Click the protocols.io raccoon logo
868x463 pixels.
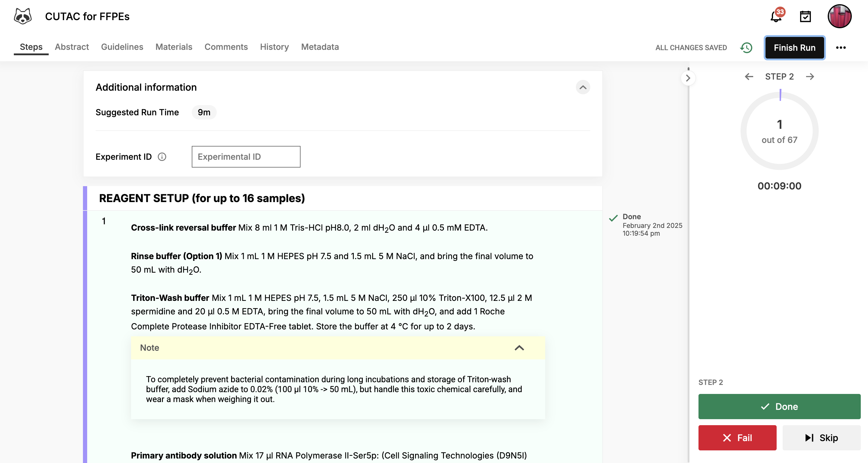pyautogui.click(x=22, y=16)
